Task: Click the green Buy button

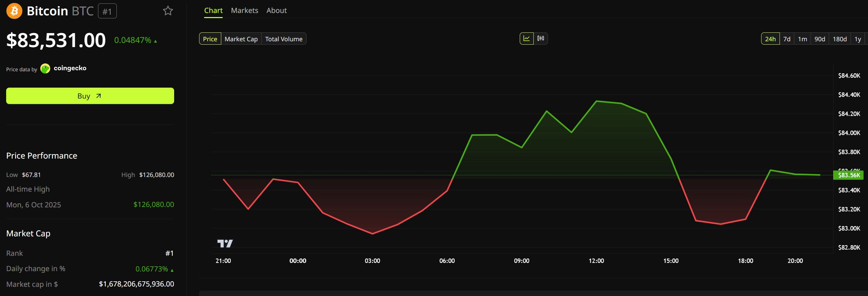Action: [x=90, y=96]
